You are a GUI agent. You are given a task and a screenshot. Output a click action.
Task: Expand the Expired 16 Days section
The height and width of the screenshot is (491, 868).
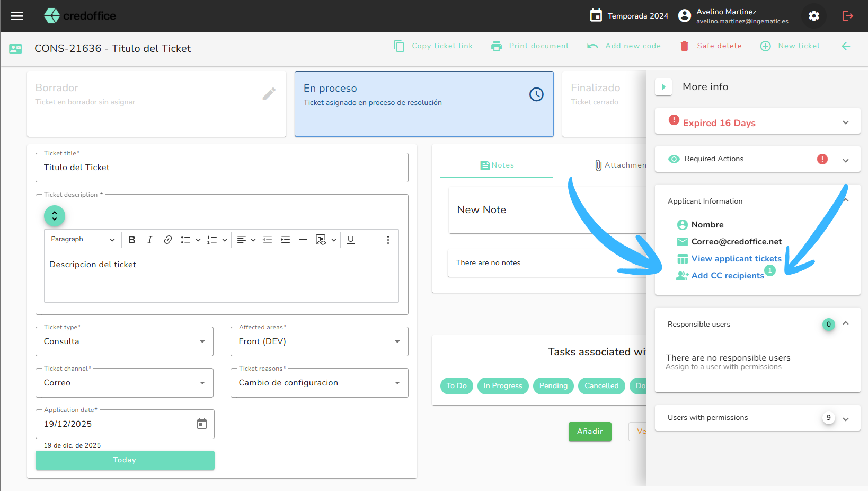[846, 122]
